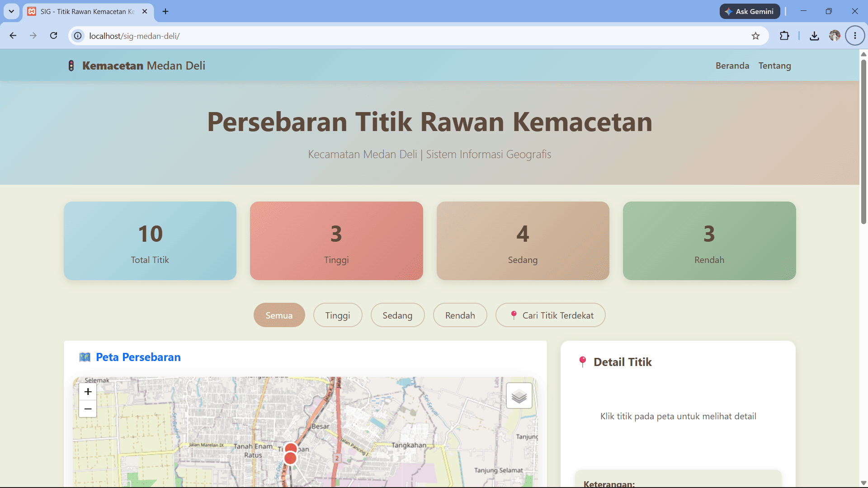Image resolution: width=868 pixels, height=488 pixels.
Task: Click the Persebaran Titik Rawan Kemacetan title
Action: click(429, 122)
